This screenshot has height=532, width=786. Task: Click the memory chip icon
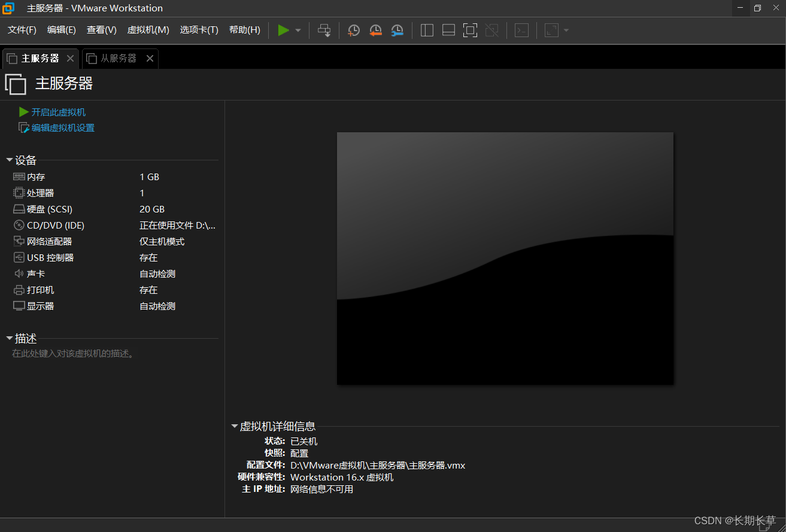tap(19, 177)
